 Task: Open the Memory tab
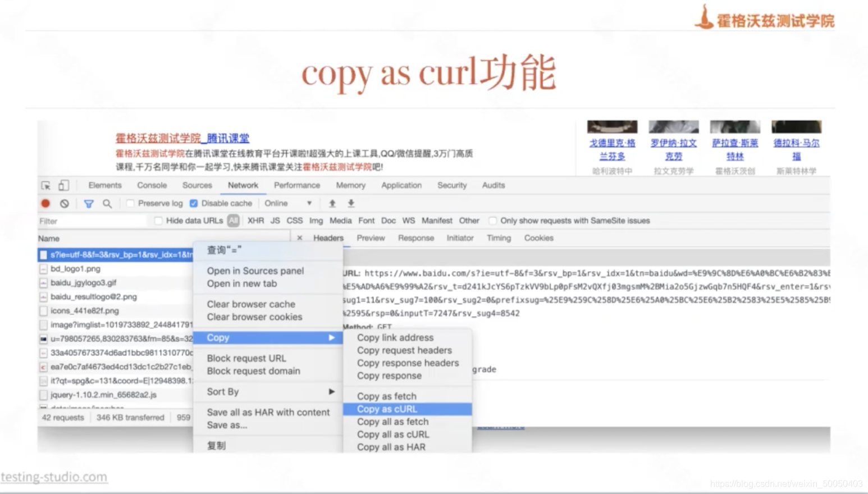tap(351, 185)
